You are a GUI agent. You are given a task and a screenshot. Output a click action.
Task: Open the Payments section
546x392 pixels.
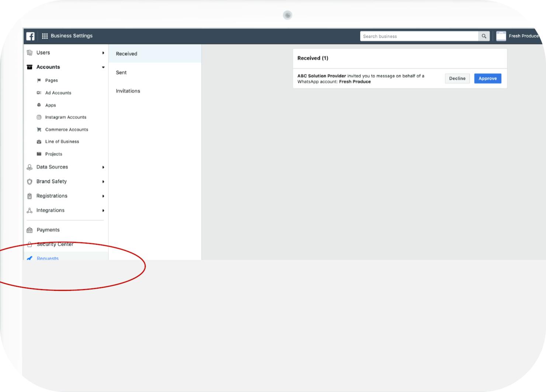48,230
